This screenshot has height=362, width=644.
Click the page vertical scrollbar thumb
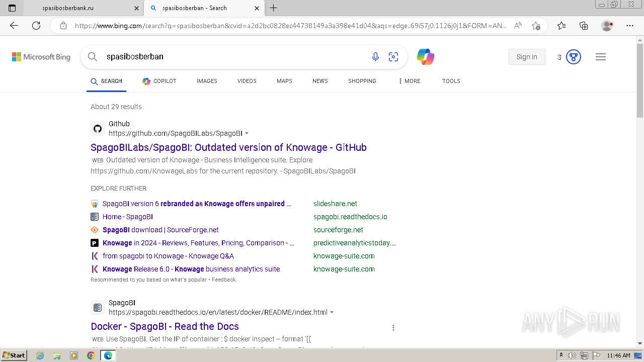tap(640, 80)
